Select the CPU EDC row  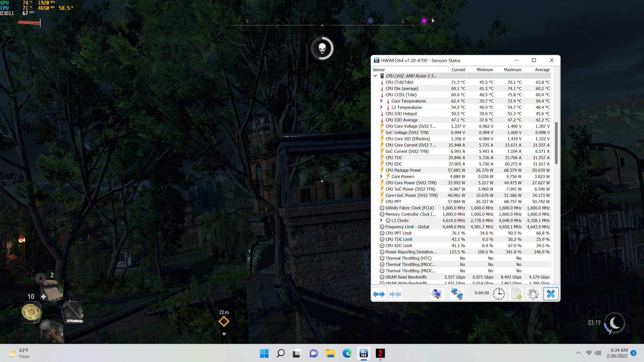coord(461,164)
